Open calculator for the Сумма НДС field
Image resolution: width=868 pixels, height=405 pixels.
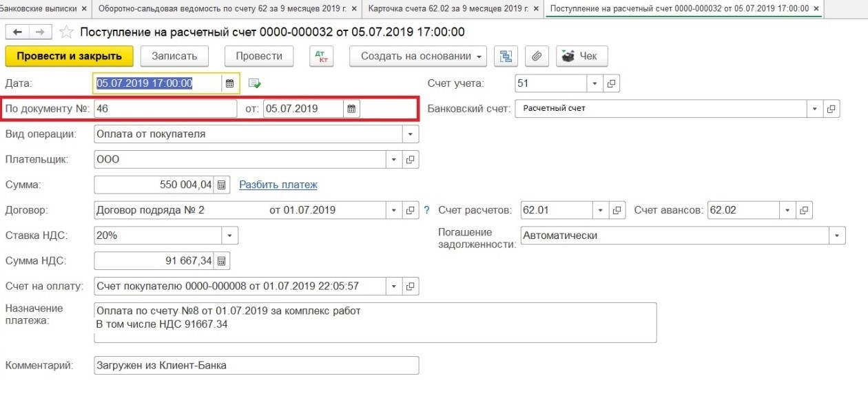[221, 261]
